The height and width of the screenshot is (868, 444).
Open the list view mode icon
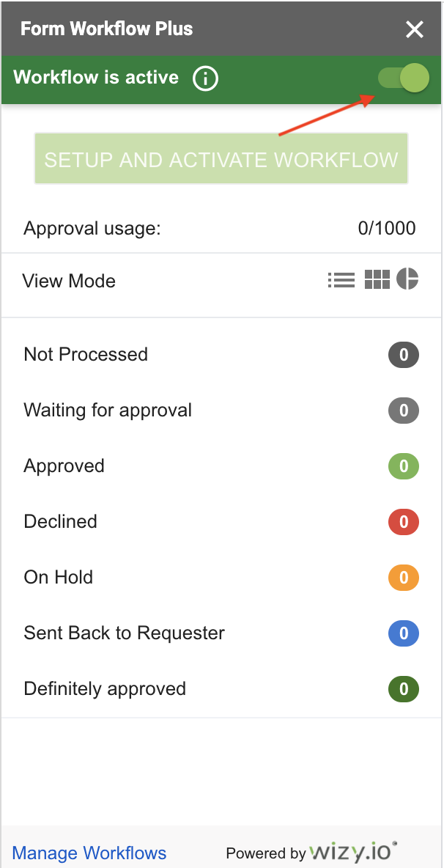coord(341,279)
